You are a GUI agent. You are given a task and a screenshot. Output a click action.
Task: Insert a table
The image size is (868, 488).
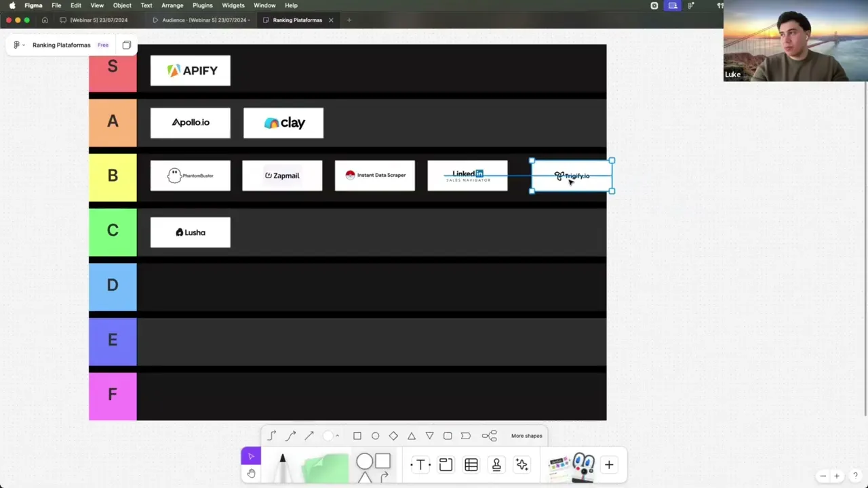[471, 465]
